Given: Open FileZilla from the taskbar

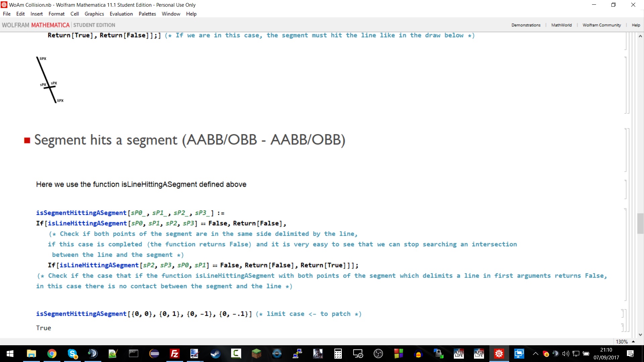Looking at the screenshot, I should [x=174, y=354].
